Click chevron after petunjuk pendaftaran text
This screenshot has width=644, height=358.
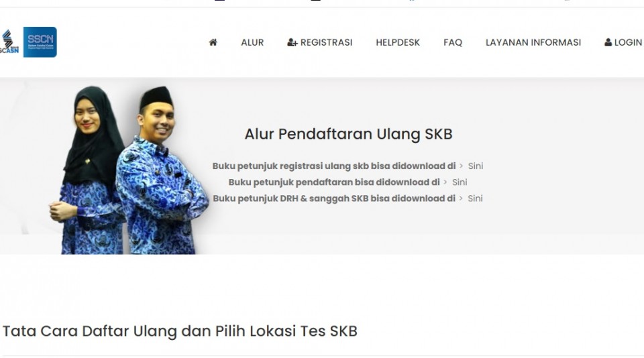tap(445, 182)
